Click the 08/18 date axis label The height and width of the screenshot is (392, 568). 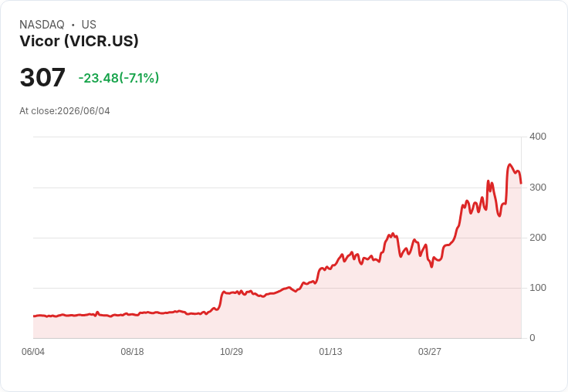click(x=132, y=352)
